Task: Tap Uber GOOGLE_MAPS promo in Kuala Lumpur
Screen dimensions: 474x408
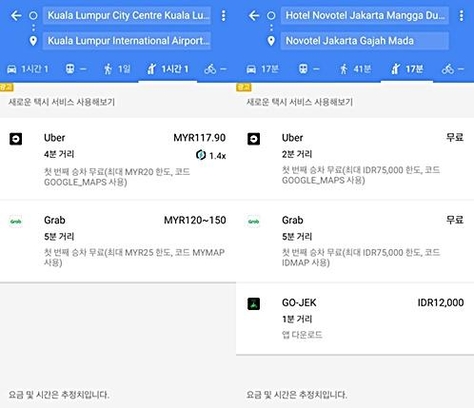Action: click(117, 177)
